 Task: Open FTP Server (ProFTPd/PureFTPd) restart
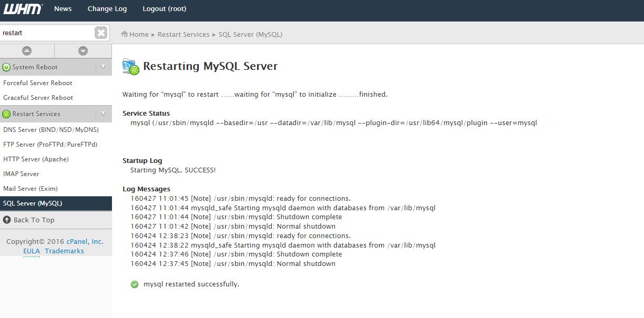click(50, 144)
